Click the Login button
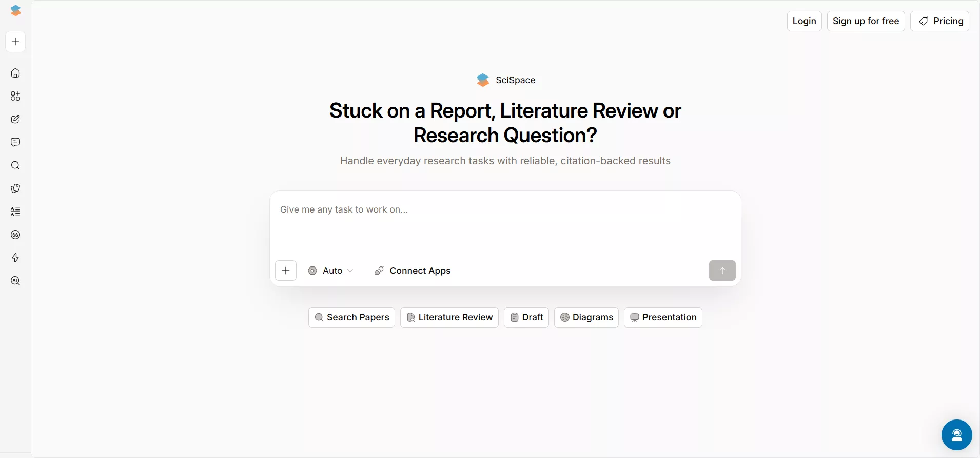 tap(805, 21)
